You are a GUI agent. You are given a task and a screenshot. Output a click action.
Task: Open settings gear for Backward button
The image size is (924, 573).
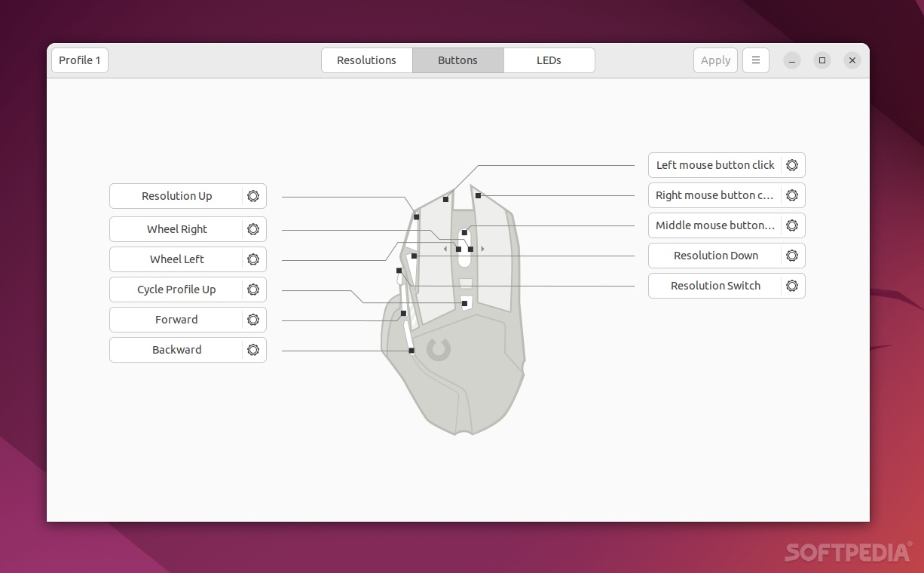253,350
